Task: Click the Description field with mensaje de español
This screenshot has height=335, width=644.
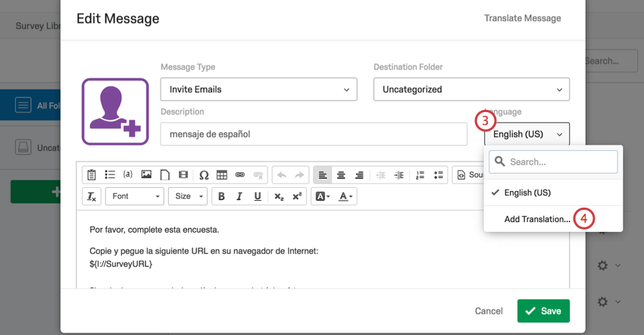Action: [x=314, y=134]
